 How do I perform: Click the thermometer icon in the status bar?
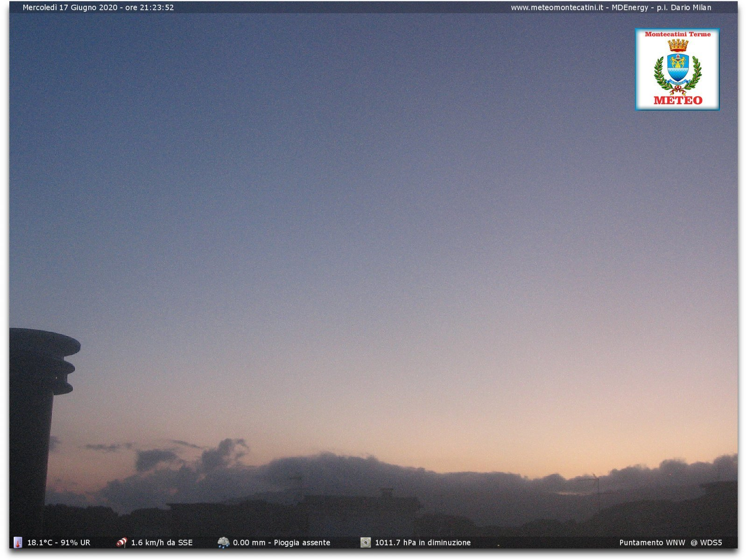pyautogui.click(x=18, y=542)
